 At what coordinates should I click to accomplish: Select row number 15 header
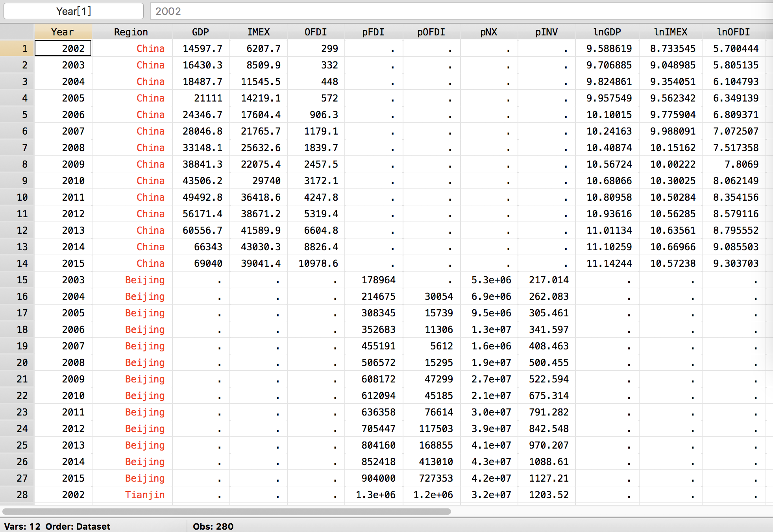17,280
